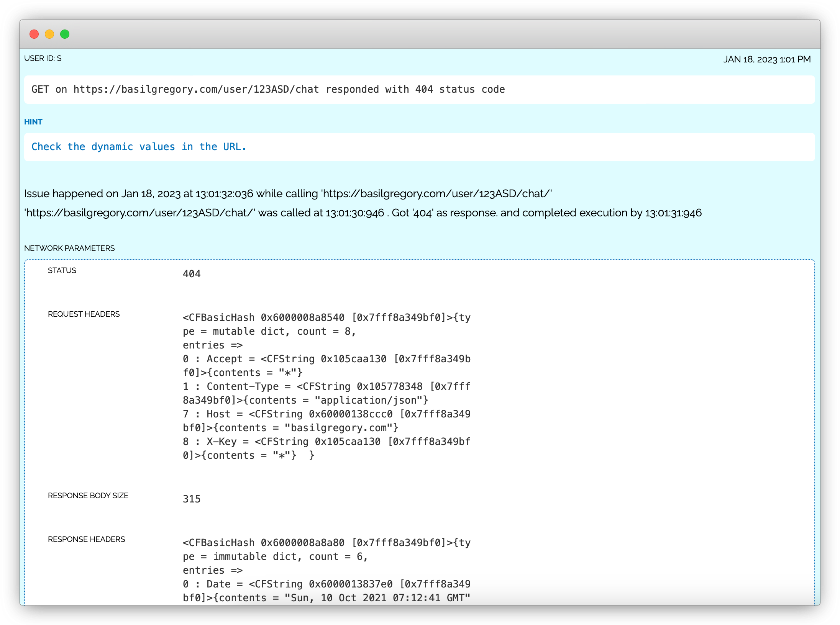Click the NETWORK PARAMETERS section heading
This screenshot has width=840, height=625.
tap(69, 248)
